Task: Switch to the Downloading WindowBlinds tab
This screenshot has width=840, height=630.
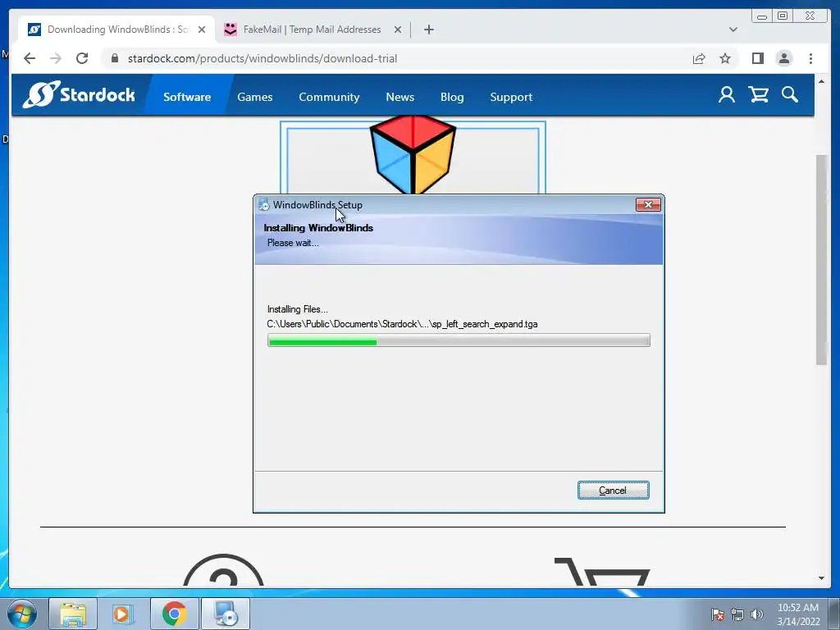Action: coord(117,30)
